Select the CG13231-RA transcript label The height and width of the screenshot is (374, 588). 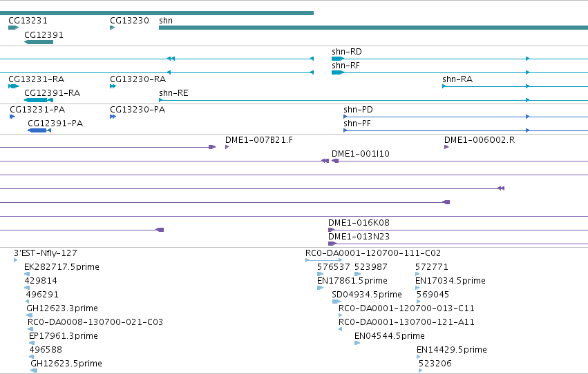pos(37,79)
